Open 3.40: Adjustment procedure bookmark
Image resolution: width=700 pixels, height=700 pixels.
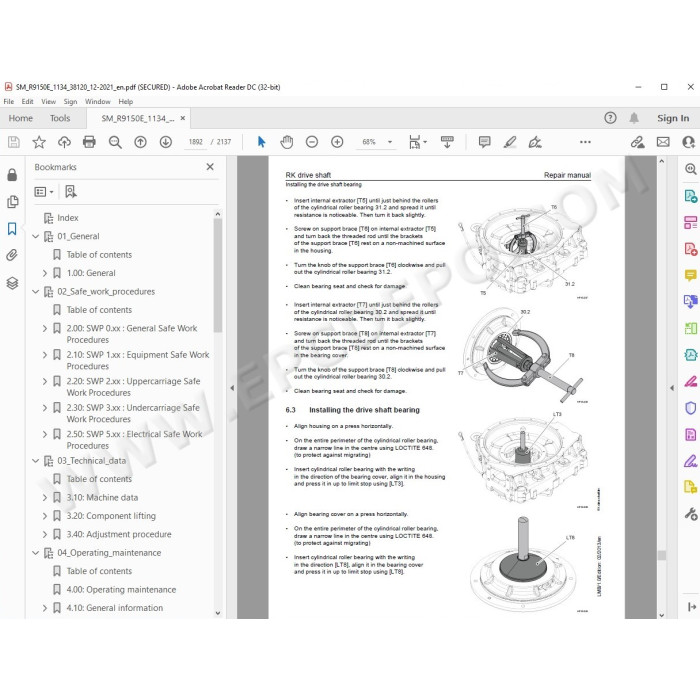[119, 534]
